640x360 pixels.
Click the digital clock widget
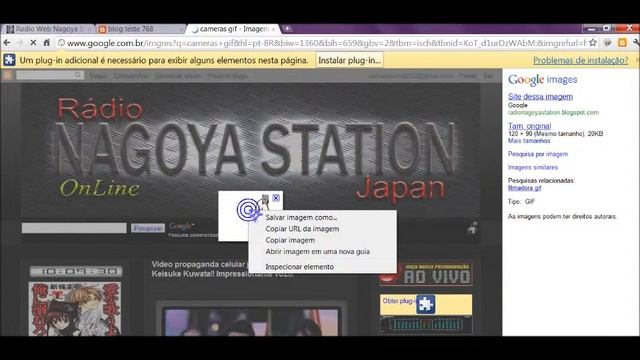[x=76, y=271]
